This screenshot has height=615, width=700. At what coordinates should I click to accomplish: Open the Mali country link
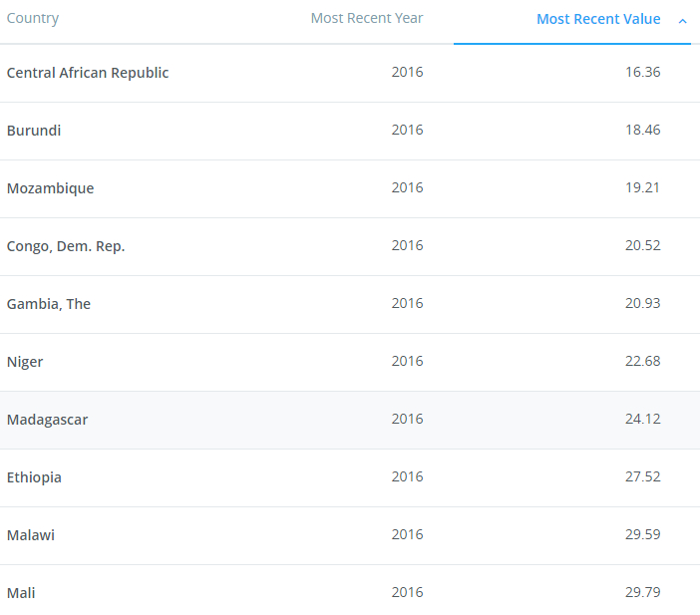click(21, 593)
